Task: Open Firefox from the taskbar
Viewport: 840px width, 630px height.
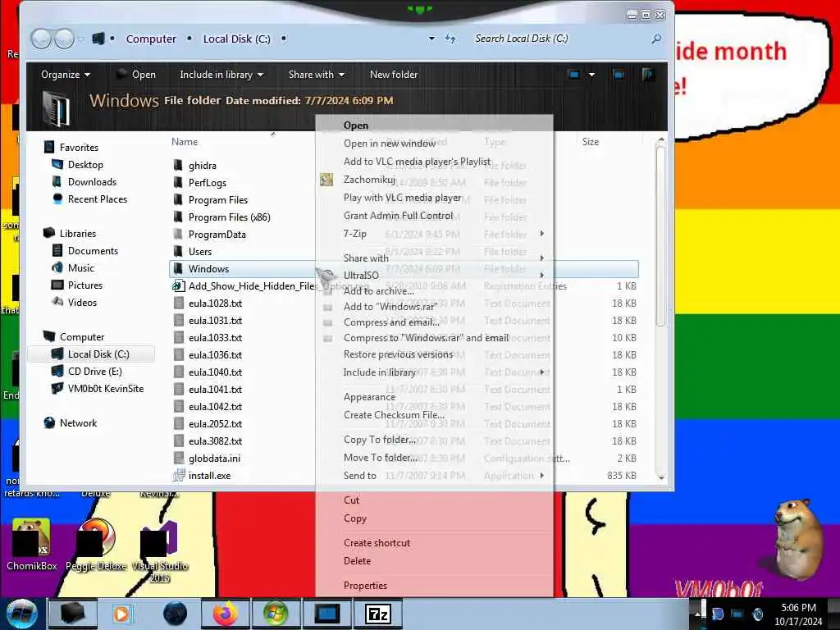Action: click(226, 614)
